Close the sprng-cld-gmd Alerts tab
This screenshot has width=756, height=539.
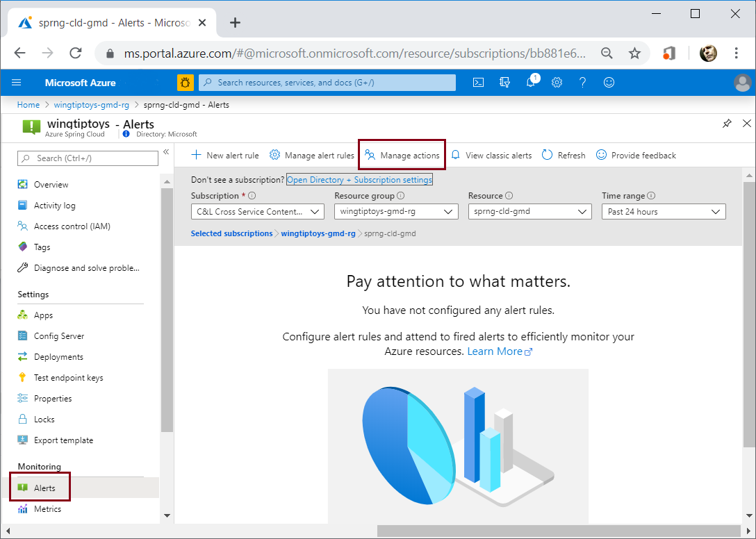202,23
